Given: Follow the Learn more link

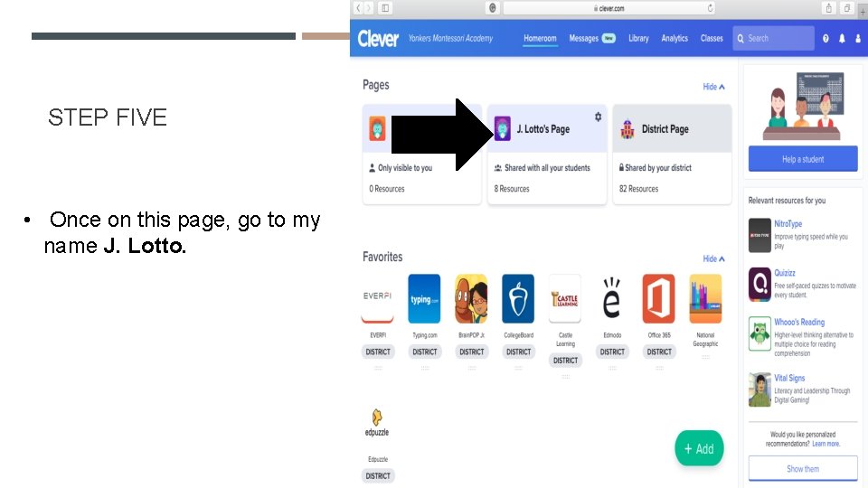Looking at the screenshot, I should [826, 444].
